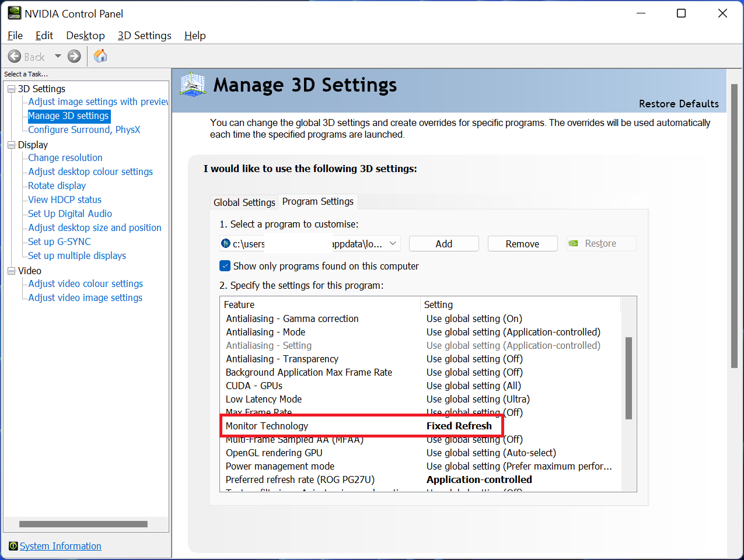The width and height of the screenshot is (744, 560).
Task: Click the settings list vertical scrollbar
Action: coord(628,378)
